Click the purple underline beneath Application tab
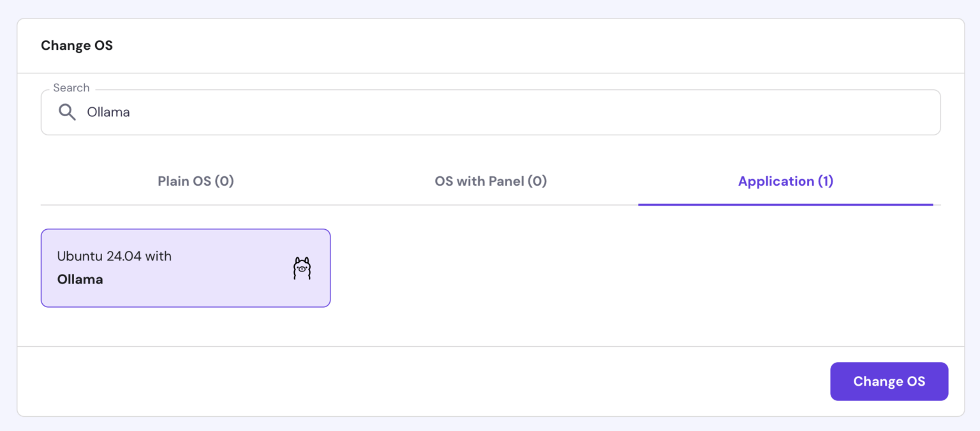 pyautogui.click(x=785, y=204)
